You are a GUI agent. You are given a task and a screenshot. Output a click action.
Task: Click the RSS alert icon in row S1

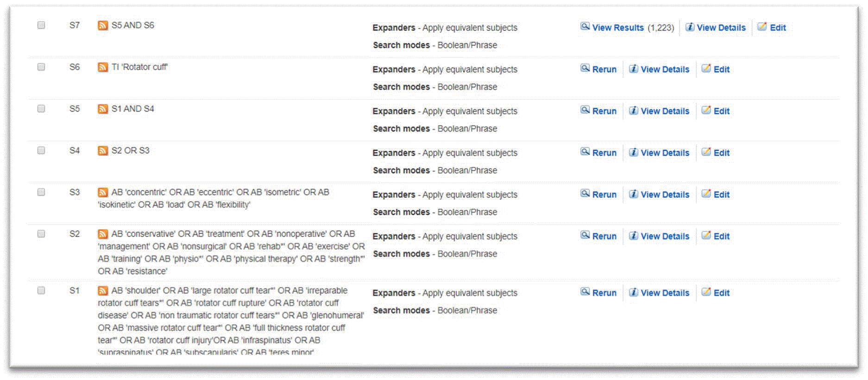(x=103, y=291)
